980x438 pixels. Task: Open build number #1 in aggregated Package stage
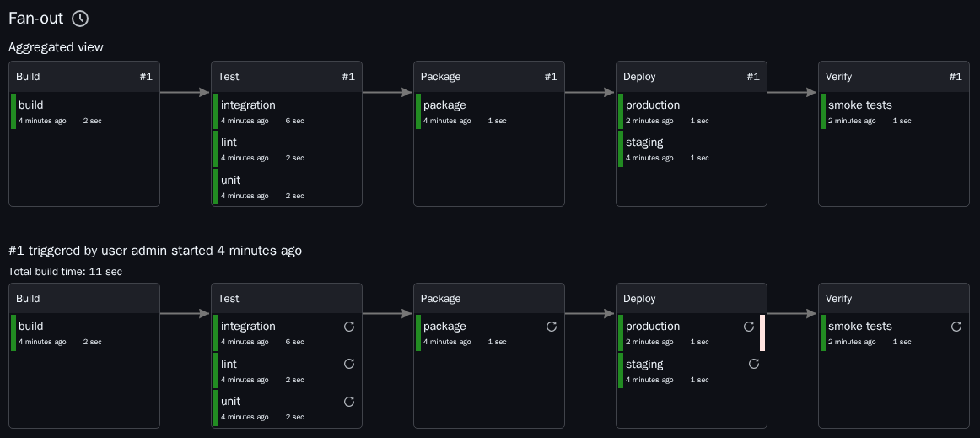(551, 76)
